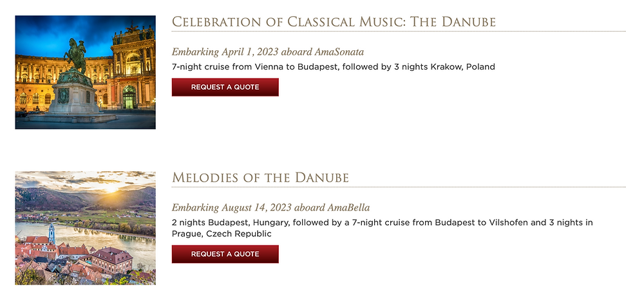644x300 pixels.
Task: Click Request a Quote for AmaSonata cruise
Action: coord(225,87)
